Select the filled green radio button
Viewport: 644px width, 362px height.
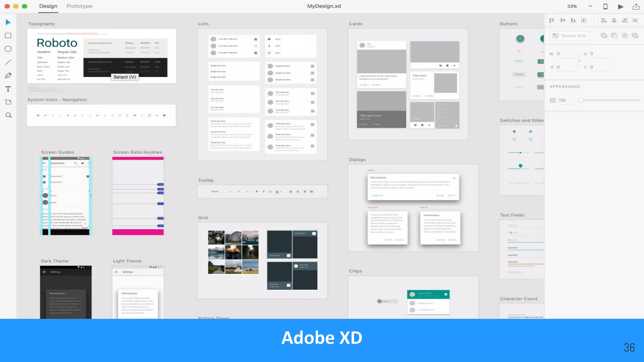pyautogui.click(x=530, y=131)
